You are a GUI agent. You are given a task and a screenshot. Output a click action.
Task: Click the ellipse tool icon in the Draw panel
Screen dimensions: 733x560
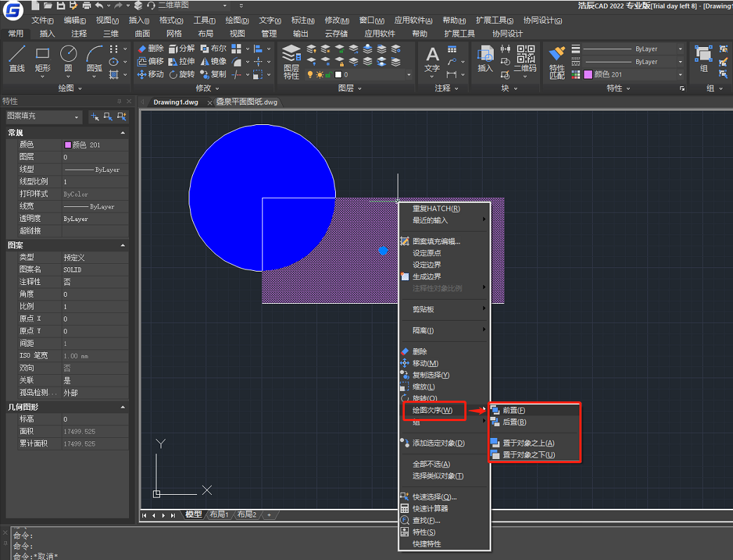click(x=114, y=62)
